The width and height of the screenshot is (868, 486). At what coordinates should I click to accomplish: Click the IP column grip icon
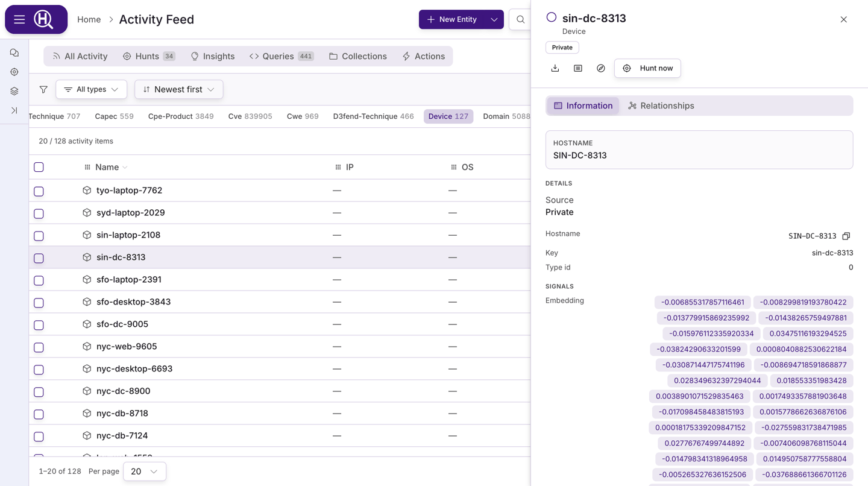338,167
